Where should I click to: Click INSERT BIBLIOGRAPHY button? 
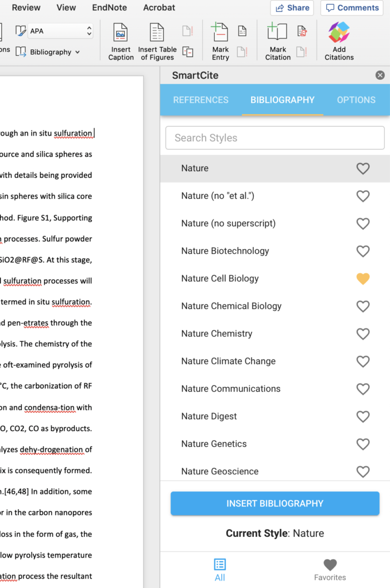click(x=275, y=503)
